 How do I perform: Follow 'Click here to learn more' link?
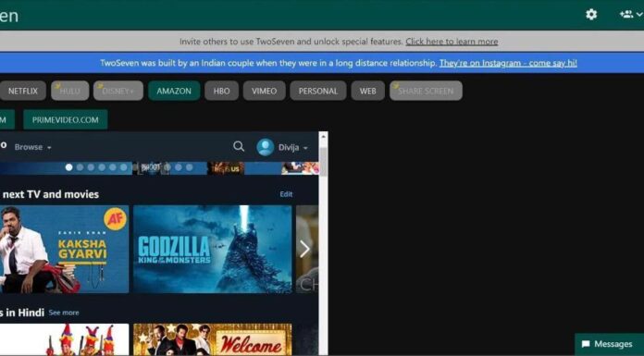452,42
